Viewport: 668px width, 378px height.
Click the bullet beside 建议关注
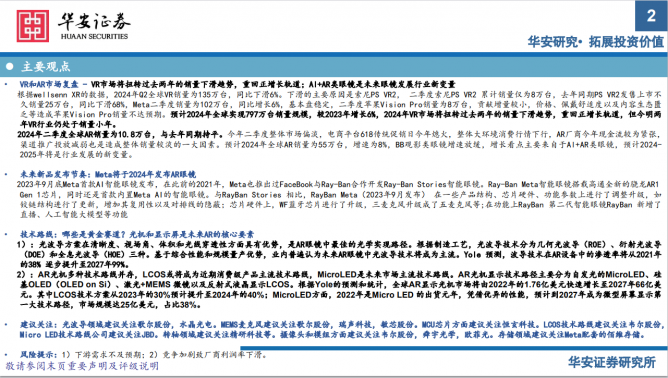(x=6, y=325)
